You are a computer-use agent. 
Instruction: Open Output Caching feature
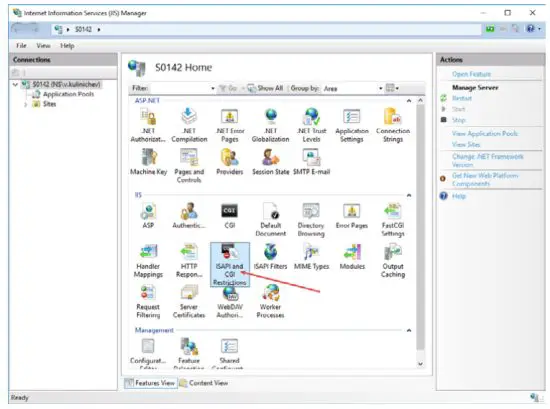393,261
